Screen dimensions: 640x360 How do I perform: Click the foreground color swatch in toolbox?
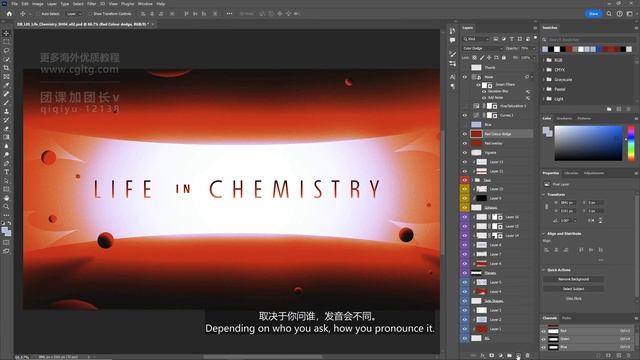(5, 231)
